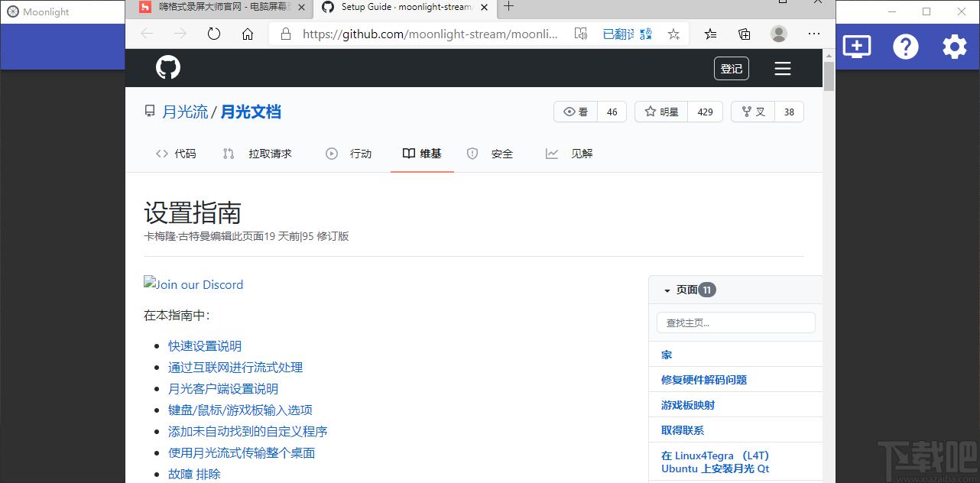
Task: Click the fork count 38
Action: (x=789, y=112)
